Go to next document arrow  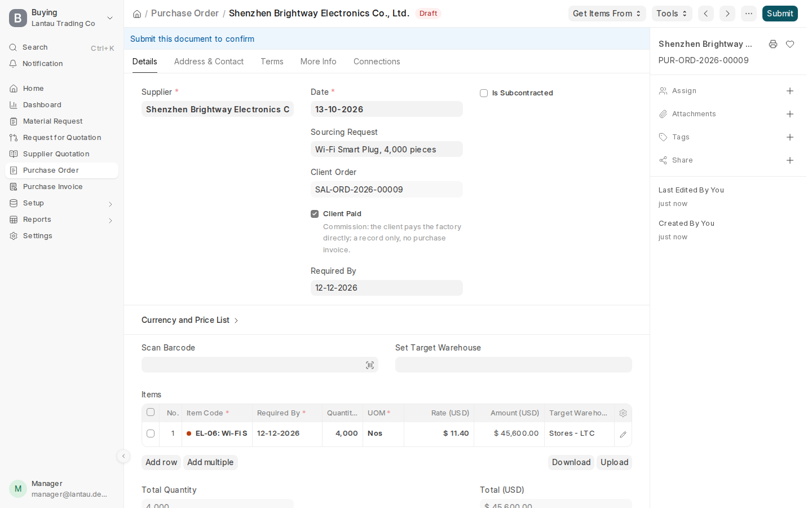727,14
